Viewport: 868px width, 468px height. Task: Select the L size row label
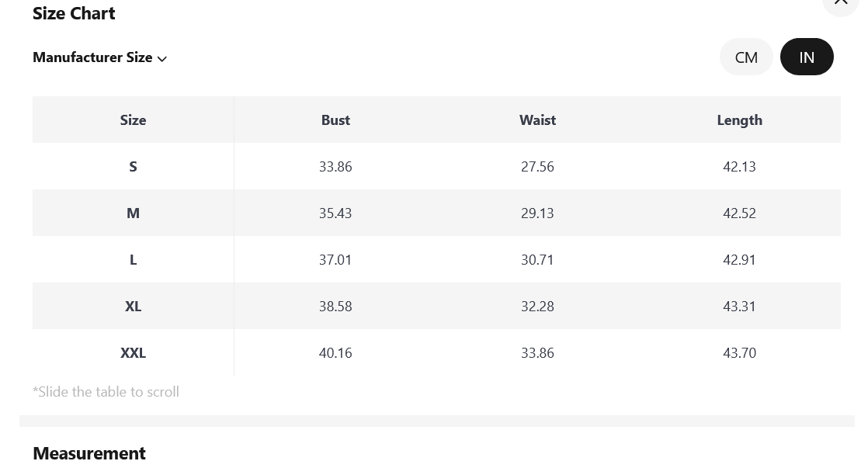click(133, 259)
